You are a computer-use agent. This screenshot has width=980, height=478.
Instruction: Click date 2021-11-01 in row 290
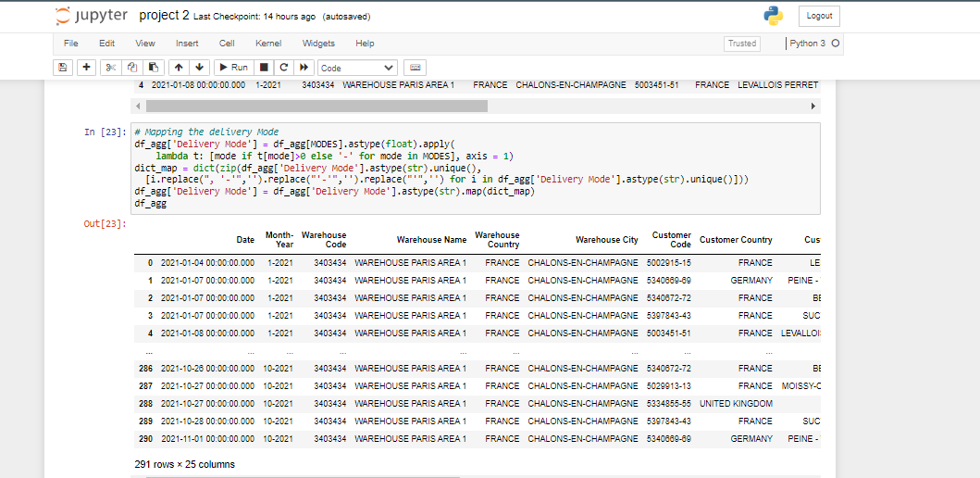207,439
